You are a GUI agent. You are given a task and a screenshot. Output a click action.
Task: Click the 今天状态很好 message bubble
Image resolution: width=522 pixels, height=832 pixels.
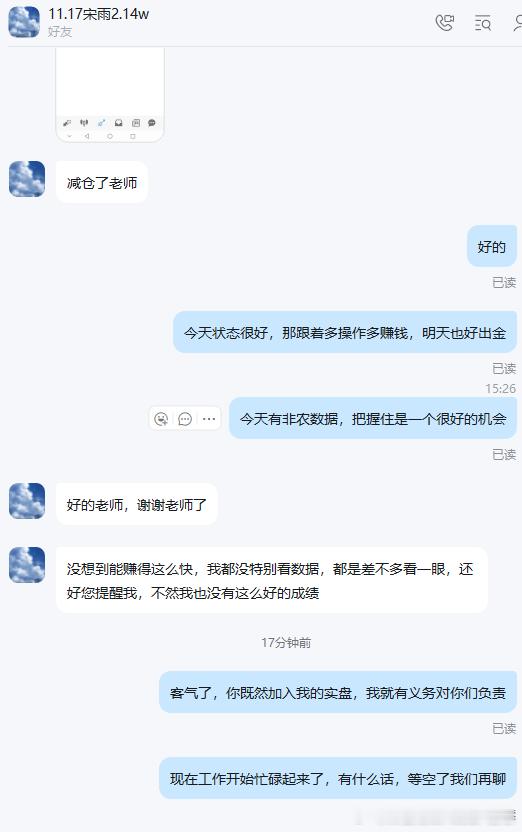(345, 332)
